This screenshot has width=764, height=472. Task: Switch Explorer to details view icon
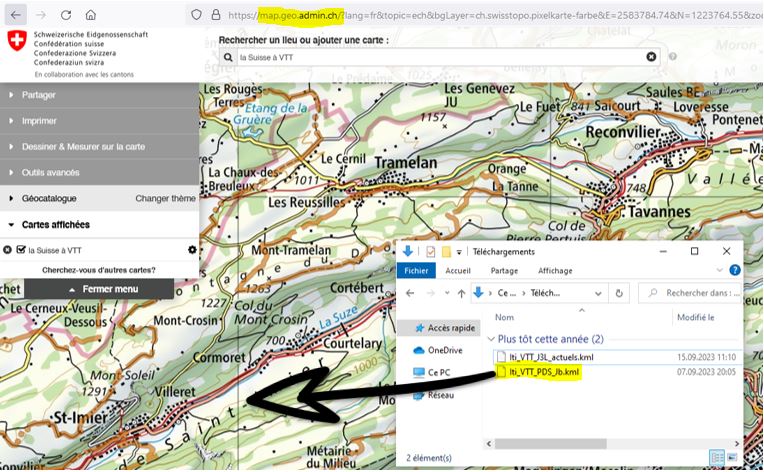717,458
